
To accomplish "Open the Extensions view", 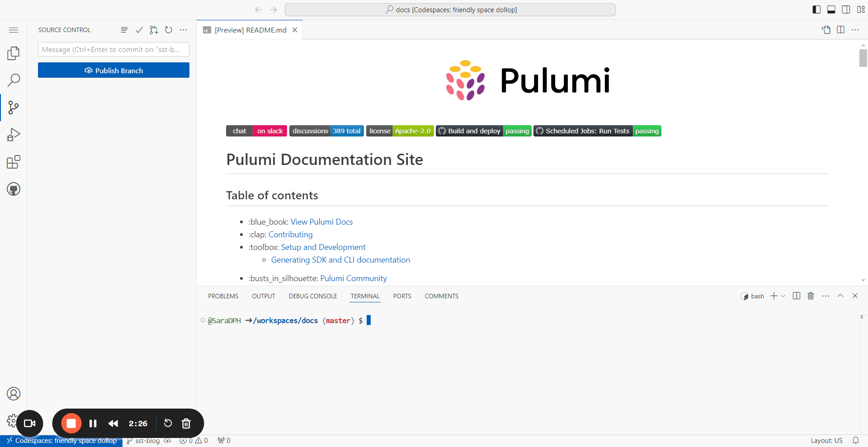I will [14, 162].
